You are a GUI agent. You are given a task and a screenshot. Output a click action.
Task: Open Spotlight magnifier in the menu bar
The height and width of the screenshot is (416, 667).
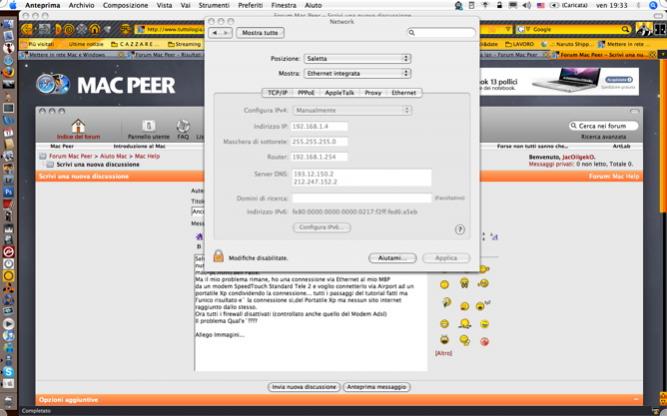click(654, 6)
